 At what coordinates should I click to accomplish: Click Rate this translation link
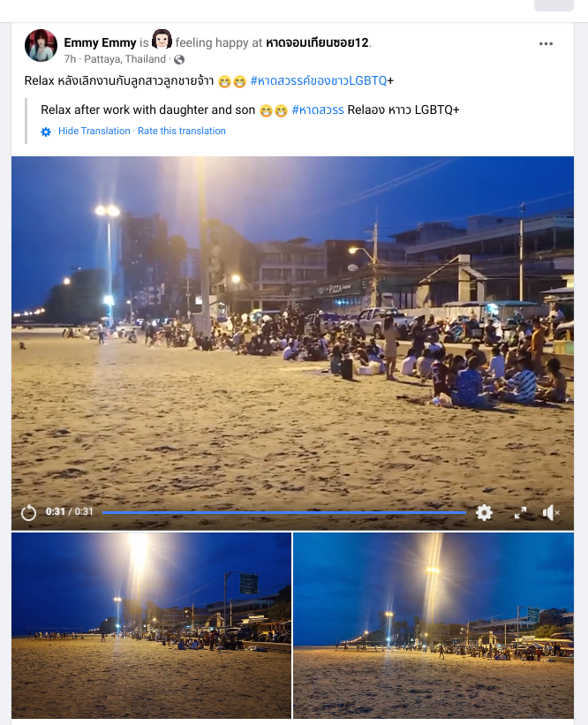tap(182, 131)
